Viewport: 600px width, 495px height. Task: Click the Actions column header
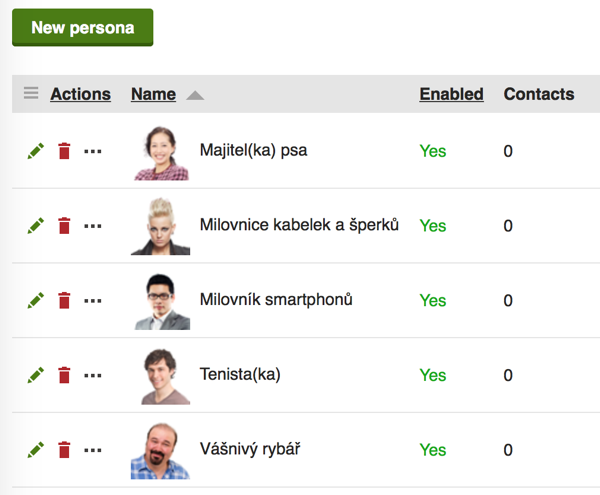pyautogui.click(x=80, y=94)
